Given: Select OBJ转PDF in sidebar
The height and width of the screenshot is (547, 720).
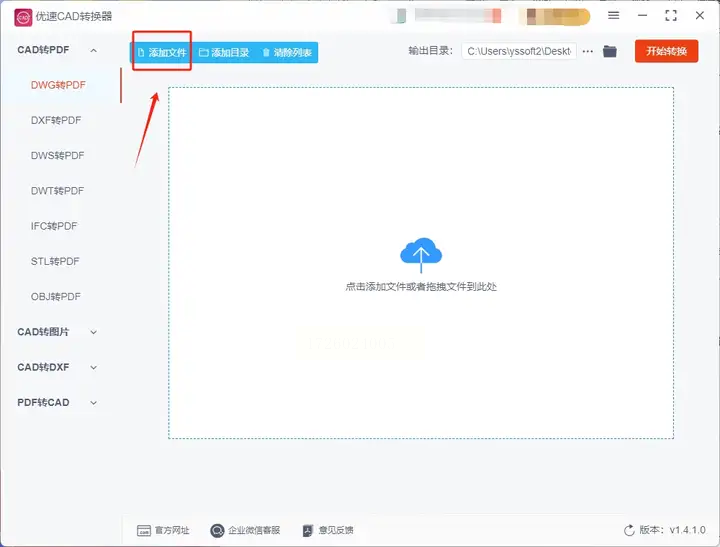Looking at the screenshot, I should click(x=56, y=297).
